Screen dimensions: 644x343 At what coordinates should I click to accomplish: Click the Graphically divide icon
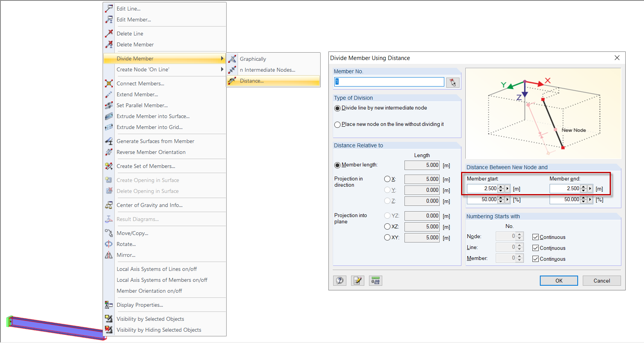(x=232, y=58)
